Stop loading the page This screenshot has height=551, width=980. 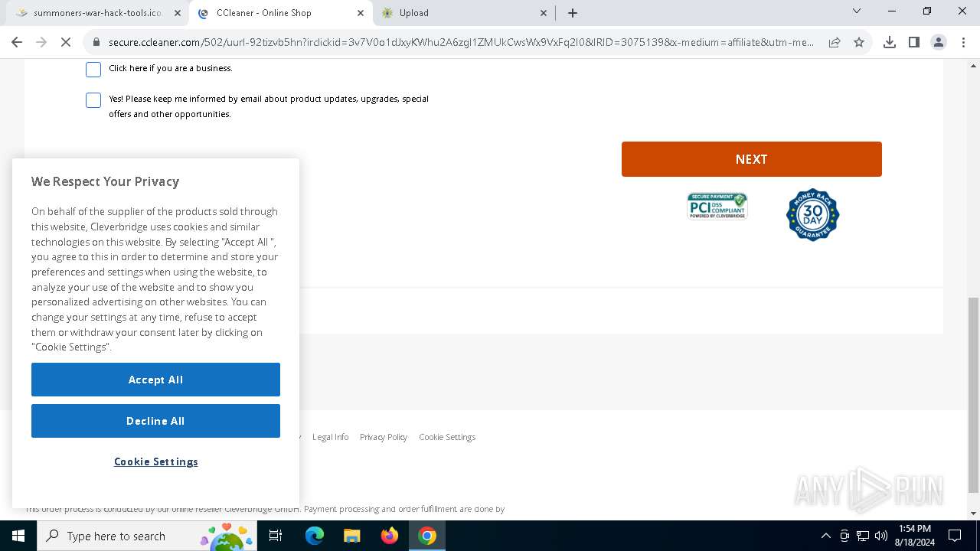pos(66,43)
